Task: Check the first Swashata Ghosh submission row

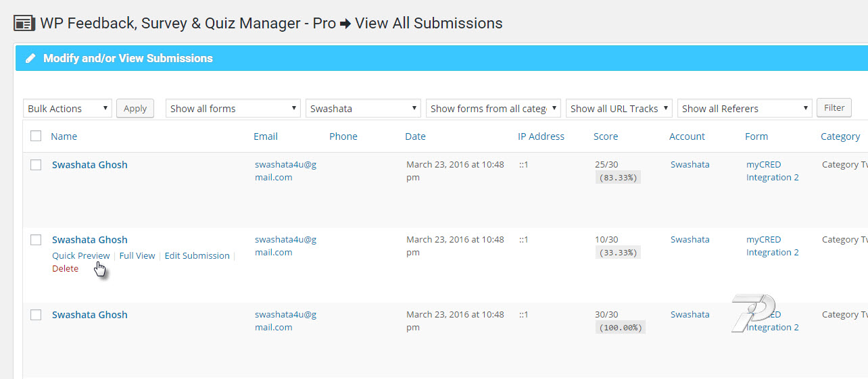Action: (x=37, y=165)
